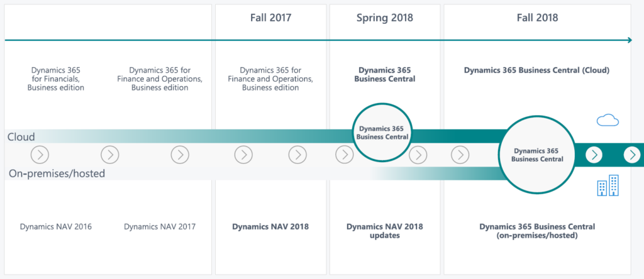Open the Fall 2018 column header
Screen dimensions: 644x279
(536, 18)
